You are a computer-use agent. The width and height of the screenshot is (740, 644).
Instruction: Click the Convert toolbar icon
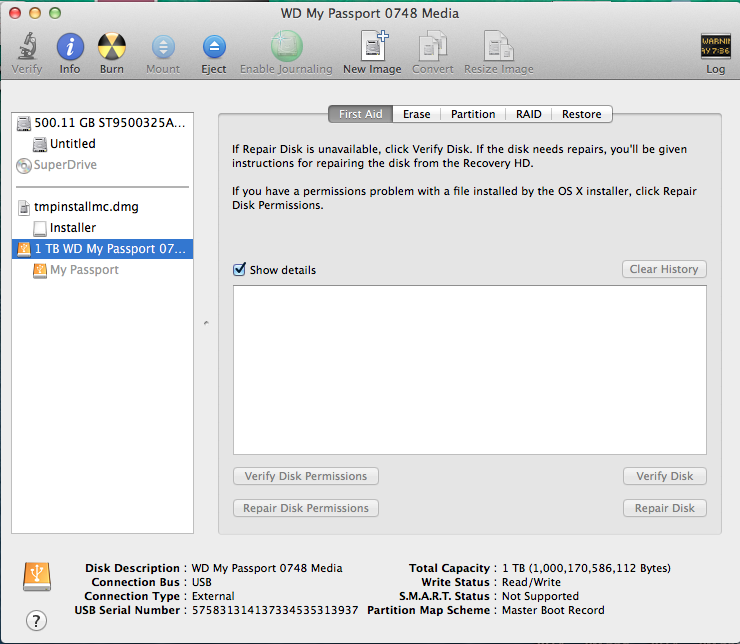[x=433, y=46]
